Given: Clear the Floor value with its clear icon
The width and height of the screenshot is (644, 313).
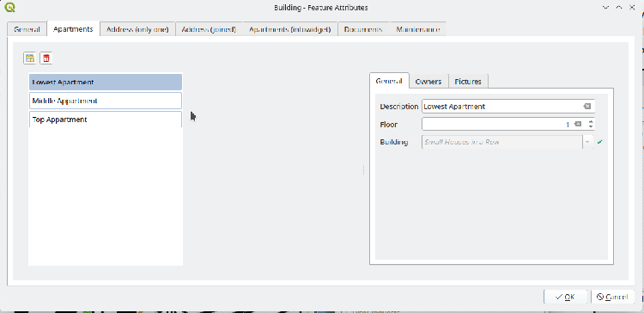Looking at the screenshot, I should click(578, 124).
